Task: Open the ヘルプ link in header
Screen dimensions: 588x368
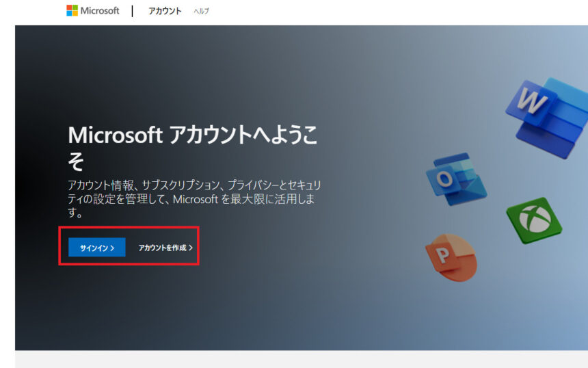Action: 202,11
